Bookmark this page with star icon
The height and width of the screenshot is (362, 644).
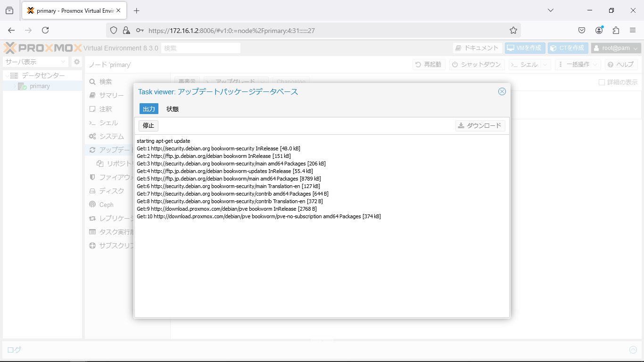(513, 30)
